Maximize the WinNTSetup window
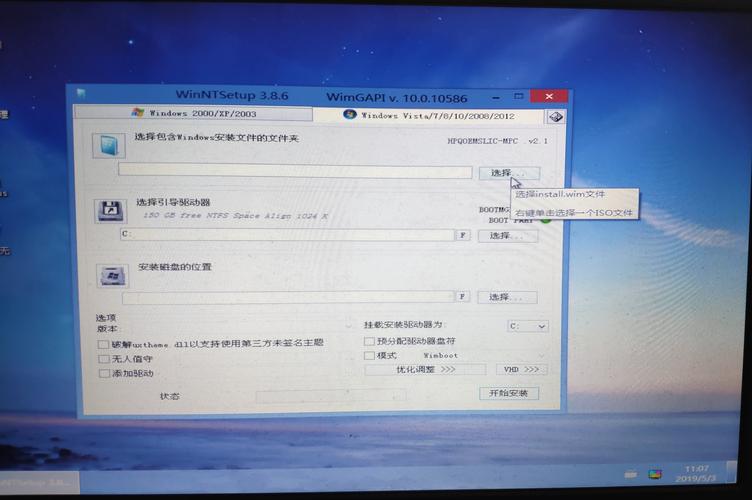Screen dimensions: 752x500 518,96
